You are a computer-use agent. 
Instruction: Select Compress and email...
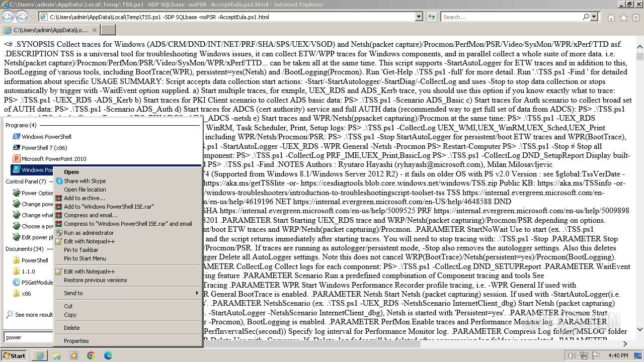tap(127, 215)
